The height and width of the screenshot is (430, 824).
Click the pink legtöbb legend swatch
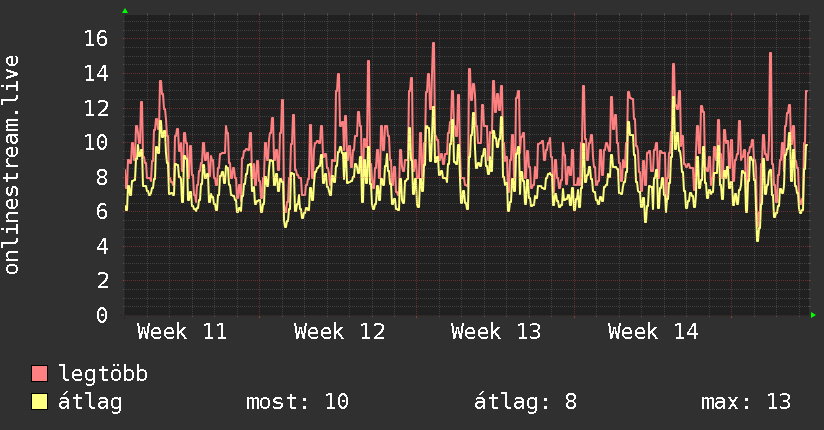pos(39,374)
